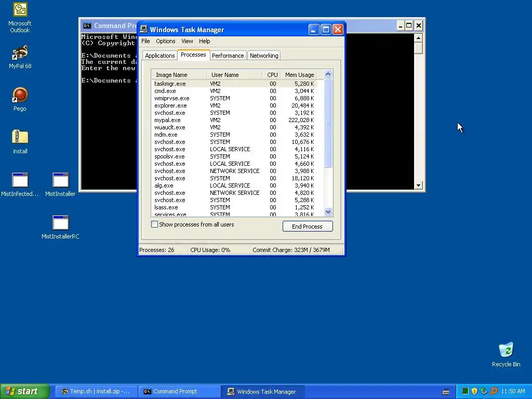Switch to the Performance tab

point(228,56)
